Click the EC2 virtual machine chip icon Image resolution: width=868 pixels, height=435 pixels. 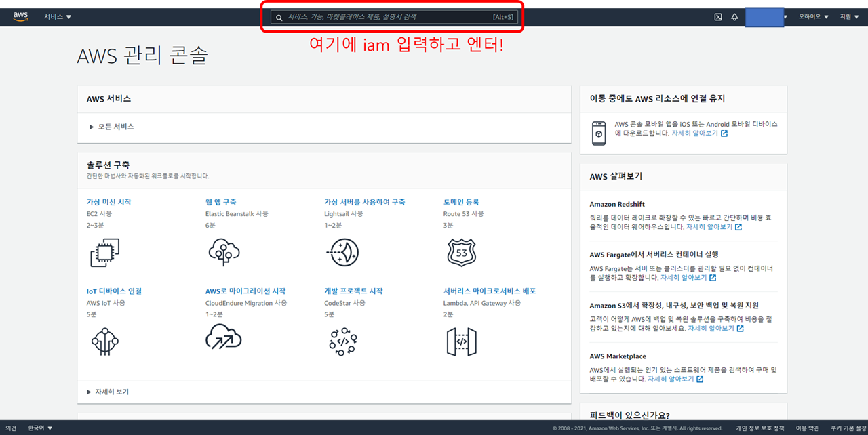[105, 252]
